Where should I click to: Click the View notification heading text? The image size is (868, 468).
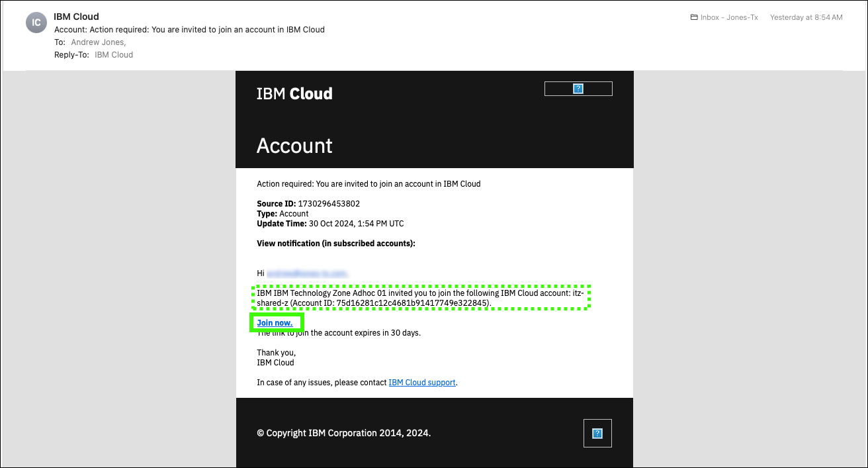tap(336, 244)
